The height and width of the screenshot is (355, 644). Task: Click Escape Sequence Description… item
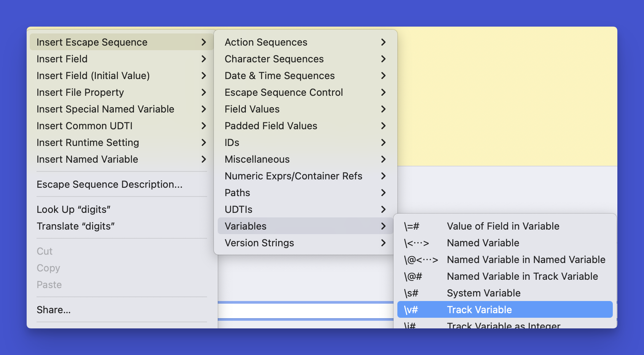(x=110, y=184)
